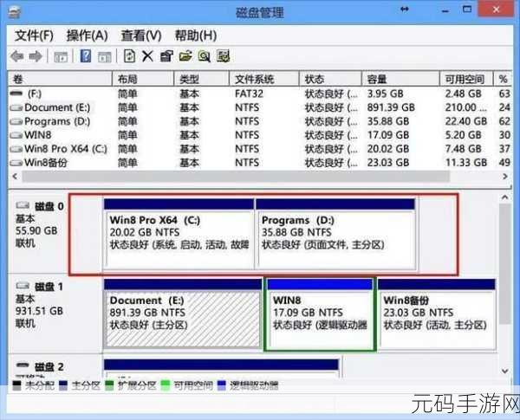Sort by the 布局 column header
The image size is (520, 420).
pyautogui.click(x=143, y=79)
